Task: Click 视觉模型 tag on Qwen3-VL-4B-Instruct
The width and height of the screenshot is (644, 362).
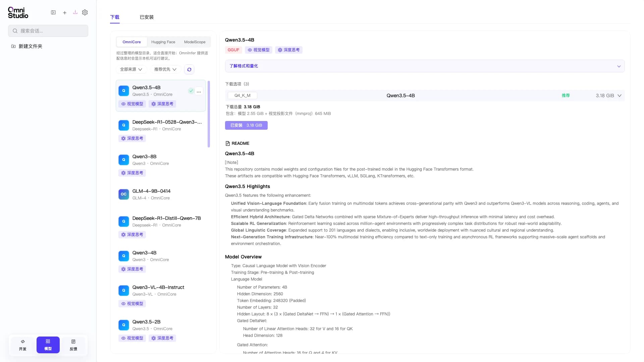Action: 132,304
